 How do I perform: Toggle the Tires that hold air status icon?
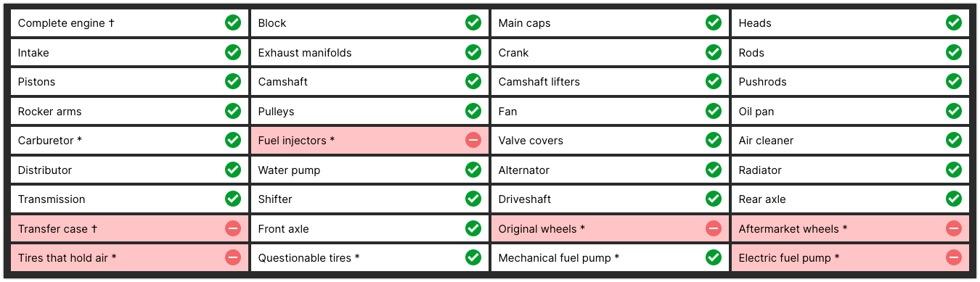[233, 257]
